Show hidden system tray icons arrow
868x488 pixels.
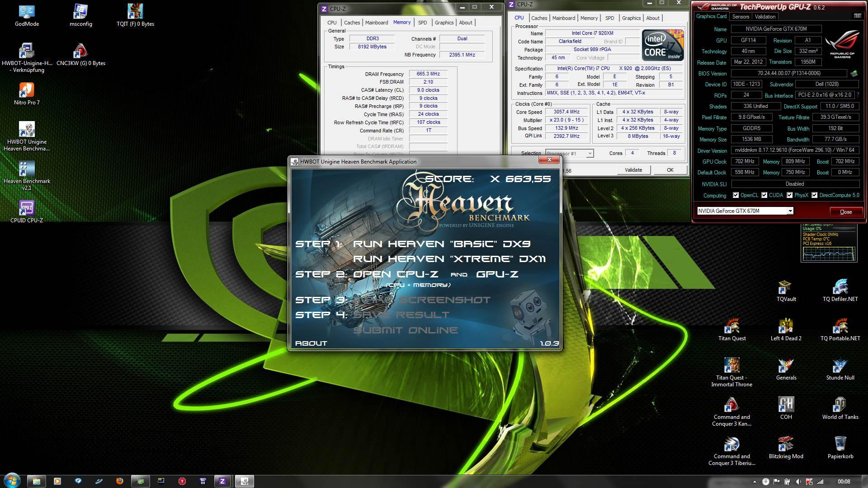point(755,482)
